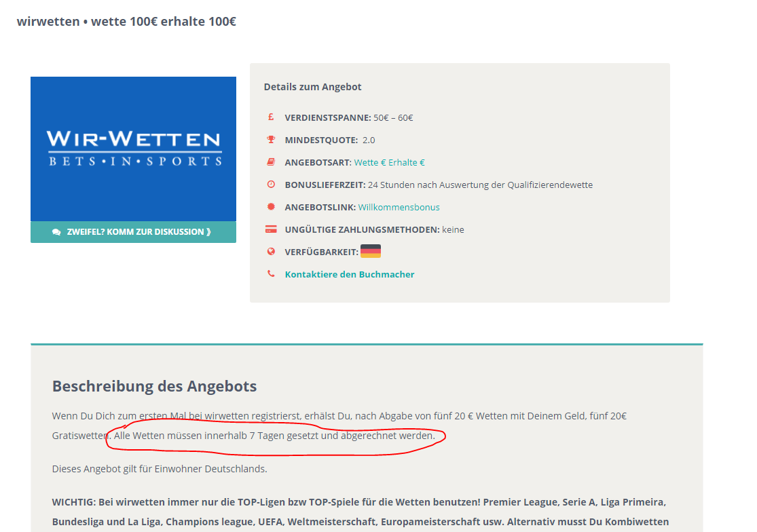The height and width of the screenshot is (532, 757).
Task: Click the BONUSLIEFERZEIT label
Action: click(x=325, y=185)
